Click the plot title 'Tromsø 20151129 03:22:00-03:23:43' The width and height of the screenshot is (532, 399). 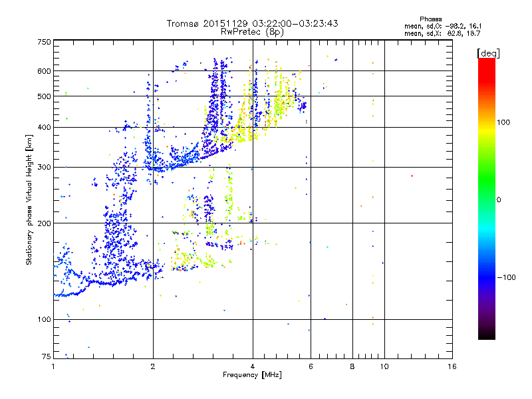(252, 23)
